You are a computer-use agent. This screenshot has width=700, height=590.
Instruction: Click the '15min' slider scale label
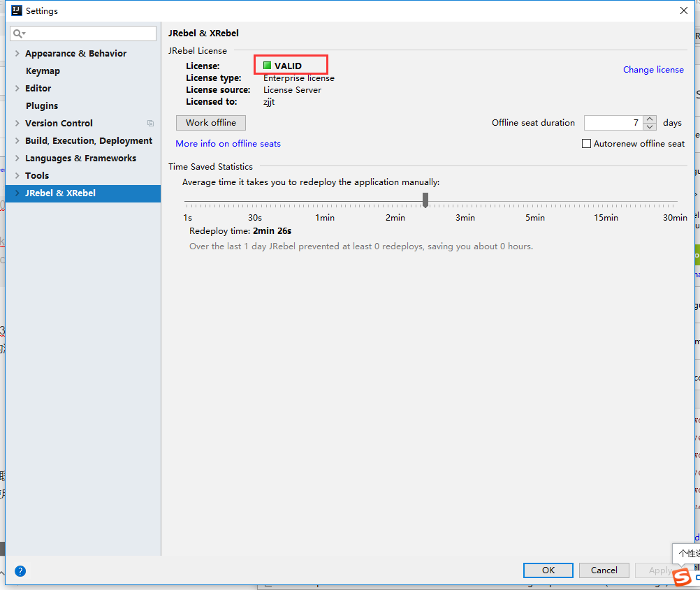coord(606,218)
